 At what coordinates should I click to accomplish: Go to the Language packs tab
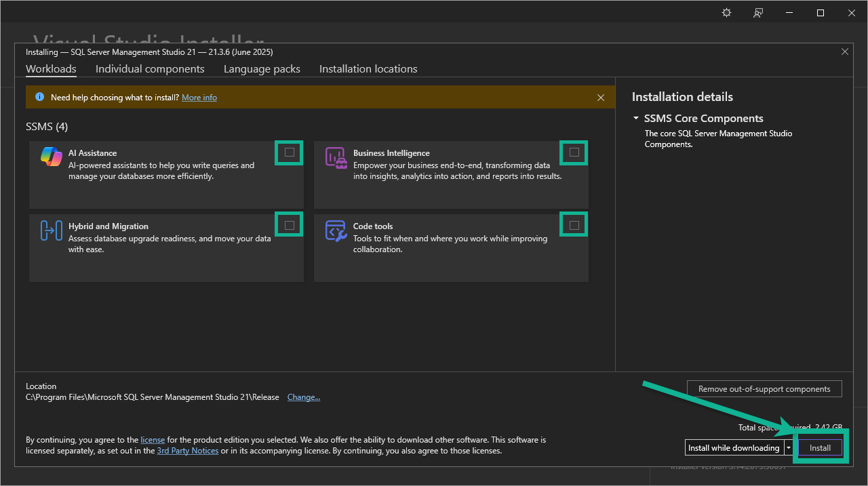(x=262, y=69)
